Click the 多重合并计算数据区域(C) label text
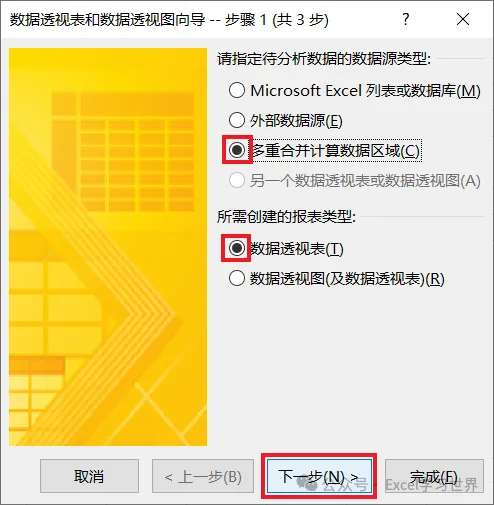This screenshot has width=494, height=505. point(335,151)
